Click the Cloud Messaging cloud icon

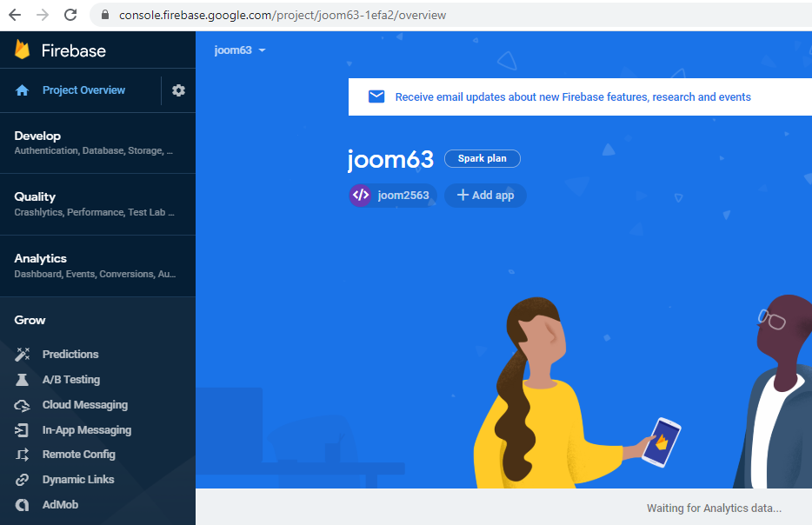pyautogui.click(x=23, y=405)
